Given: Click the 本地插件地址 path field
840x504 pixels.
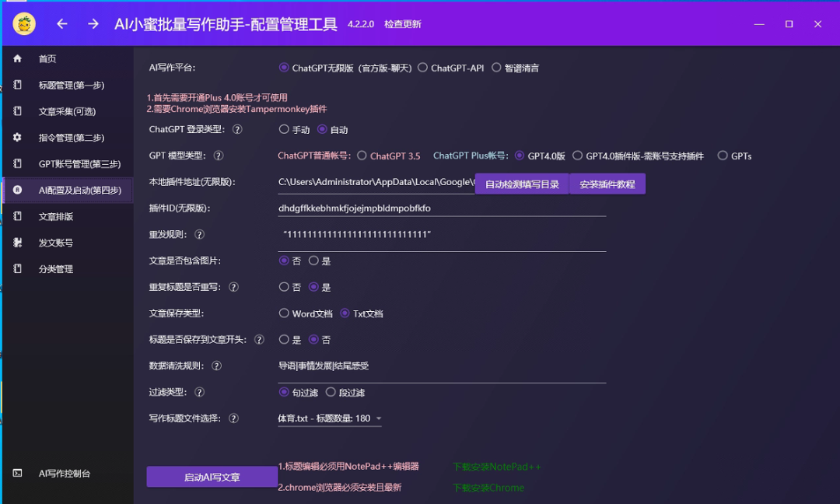Looking at the screenshot, I should 376,182.
